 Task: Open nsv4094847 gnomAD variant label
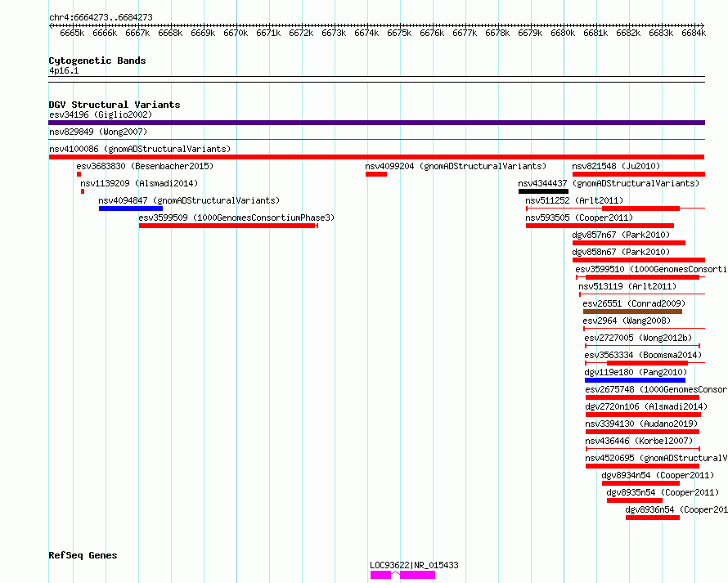point(189,200)
